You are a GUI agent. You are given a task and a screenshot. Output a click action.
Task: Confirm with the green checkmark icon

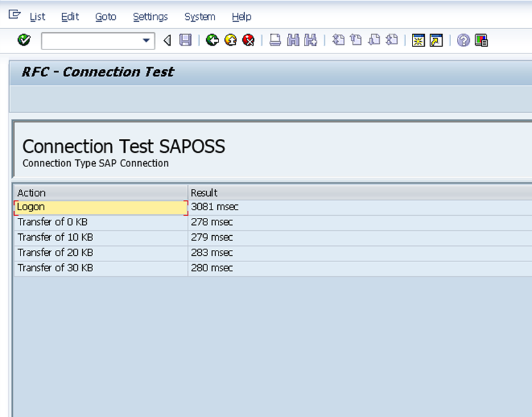coord(23,40)
